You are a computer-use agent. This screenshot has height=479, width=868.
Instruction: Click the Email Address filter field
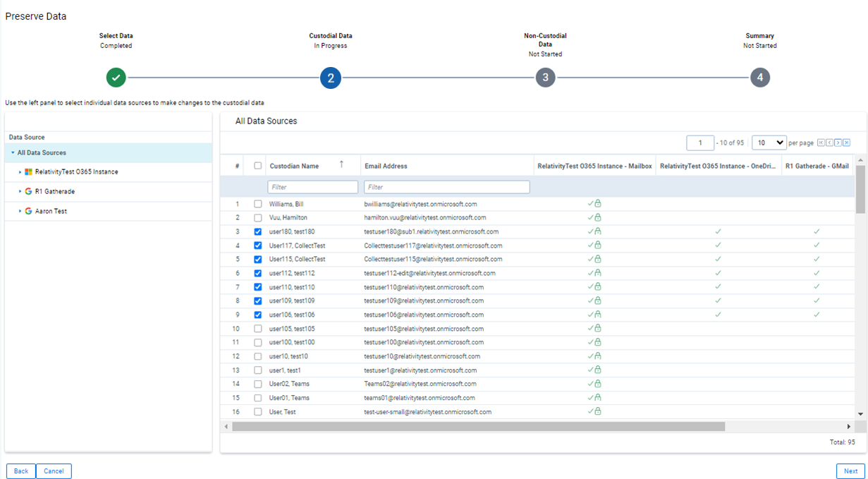(x=447, y=187)
